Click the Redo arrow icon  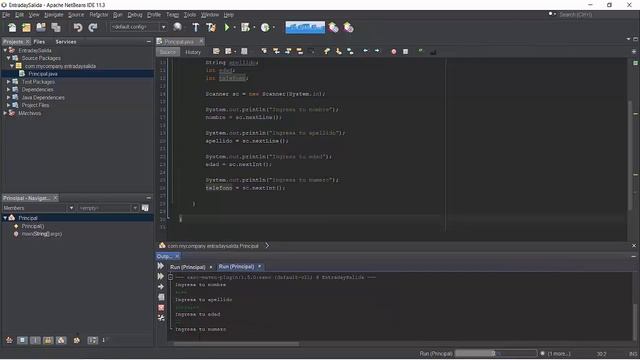coord(93,27)
